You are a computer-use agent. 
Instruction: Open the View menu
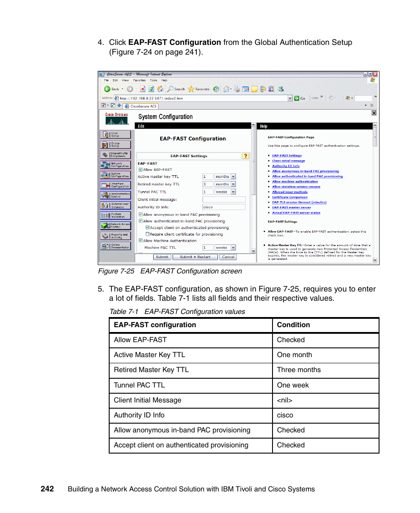[x=125, y=80]
